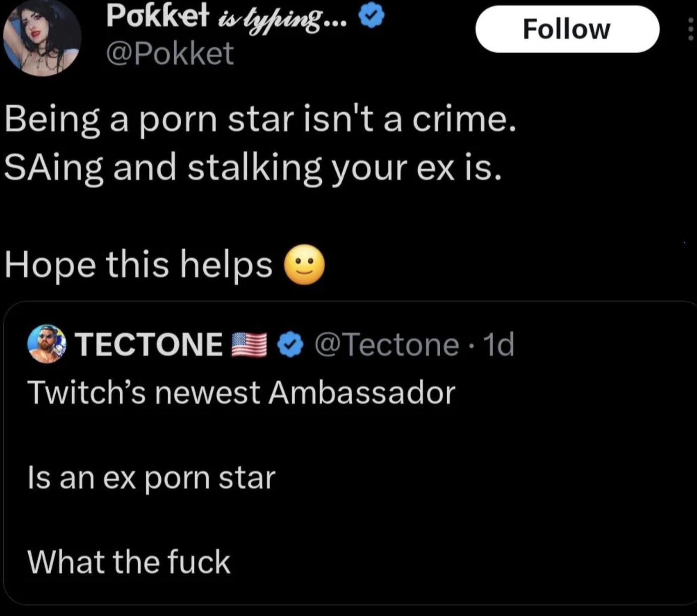Open the @Tectone handle
This screenshot has height=616, width=697.
(387, 344)
